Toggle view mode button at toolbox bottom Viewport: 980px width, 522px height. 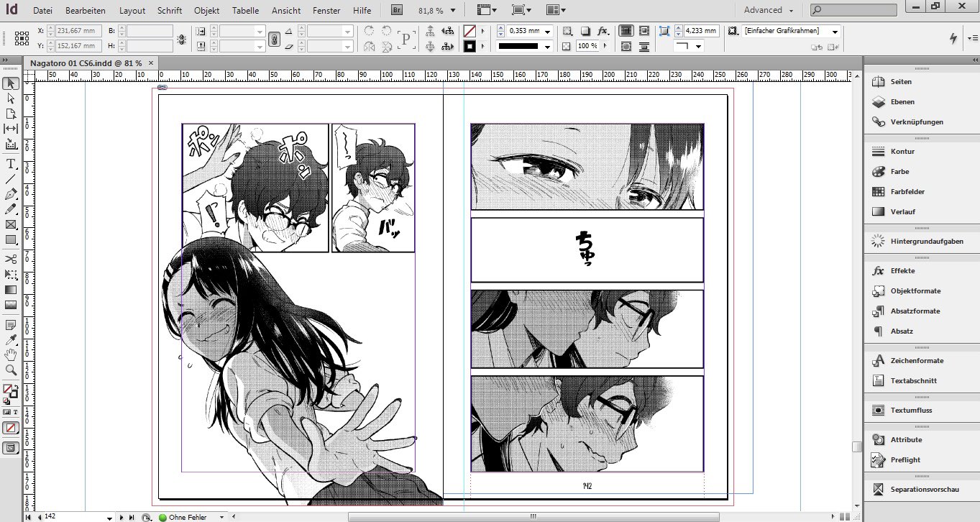pyautogui.click(x=11, y=447)
